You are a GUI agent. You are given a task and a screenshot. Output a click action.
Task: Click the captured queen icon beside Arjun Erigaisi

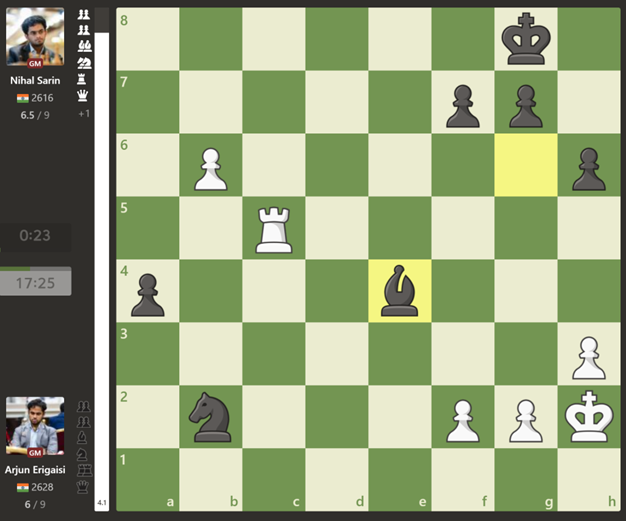83,487
